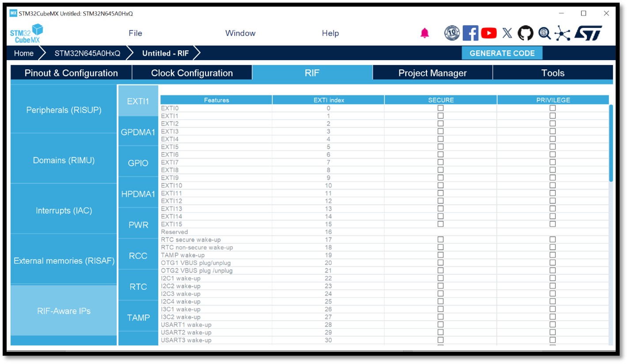The height and width of the screenshot is (364, 628).
Task: Open Domains (RIMU) section
Action: click(x=64, y=160)
